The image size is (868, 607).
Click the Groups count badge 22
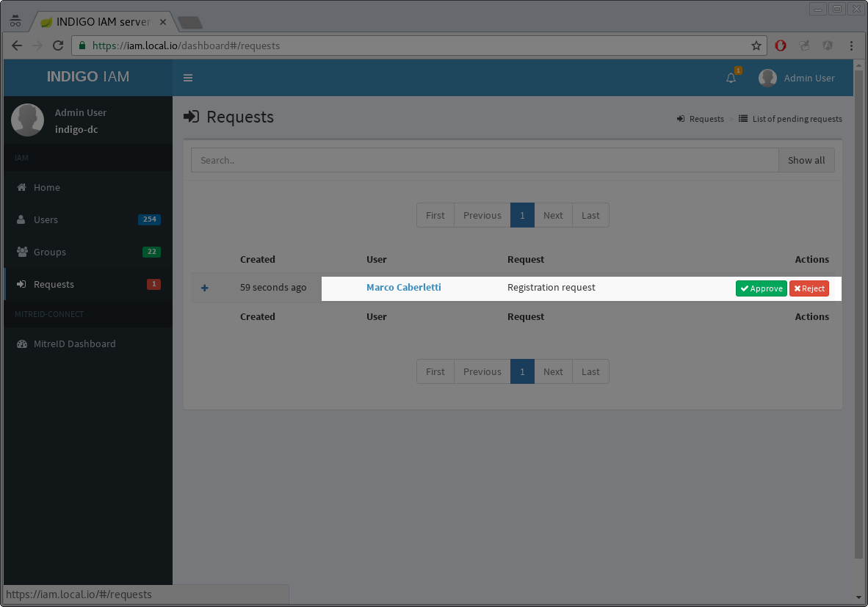(x=152, y=252)
